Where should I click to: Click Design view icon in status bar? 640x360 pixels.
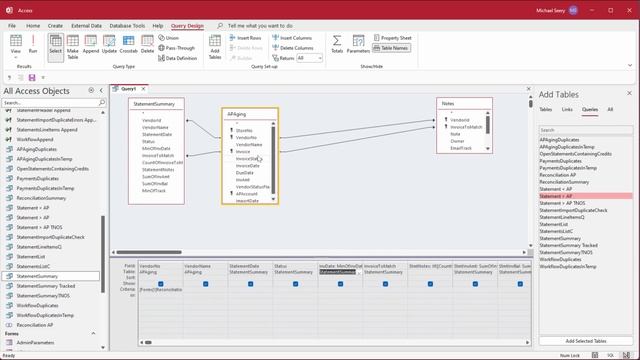coord(626,355)
